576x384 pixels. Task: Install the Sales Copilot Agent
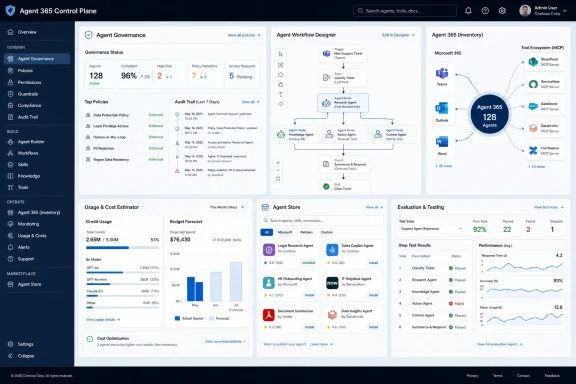[x=373, y=263]
